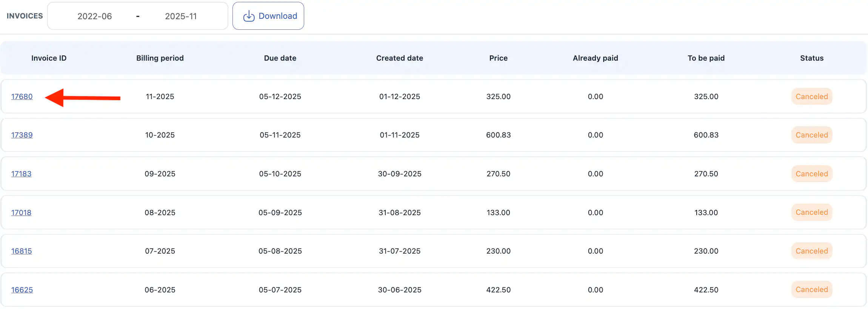The image size is (868, 309).
Task: Click the Status column header
Action: [811, 58]
